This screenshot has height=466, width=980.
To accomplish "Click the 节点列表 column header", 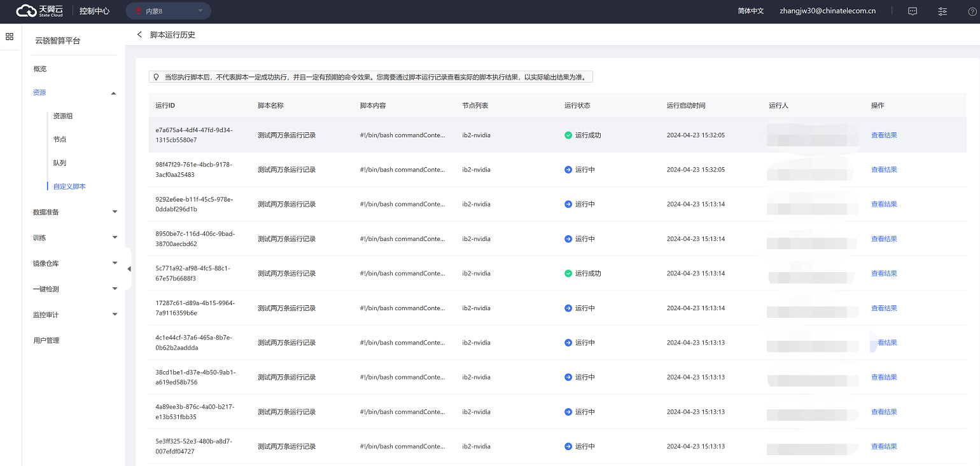I will point(475,106).
